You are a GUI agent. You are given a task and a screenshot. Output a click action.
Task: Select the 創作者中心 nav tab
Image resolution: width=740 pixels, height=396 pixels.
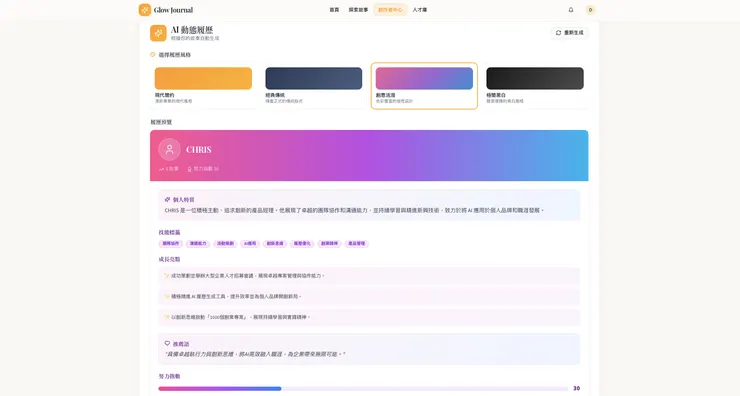(x=390, y=10)
